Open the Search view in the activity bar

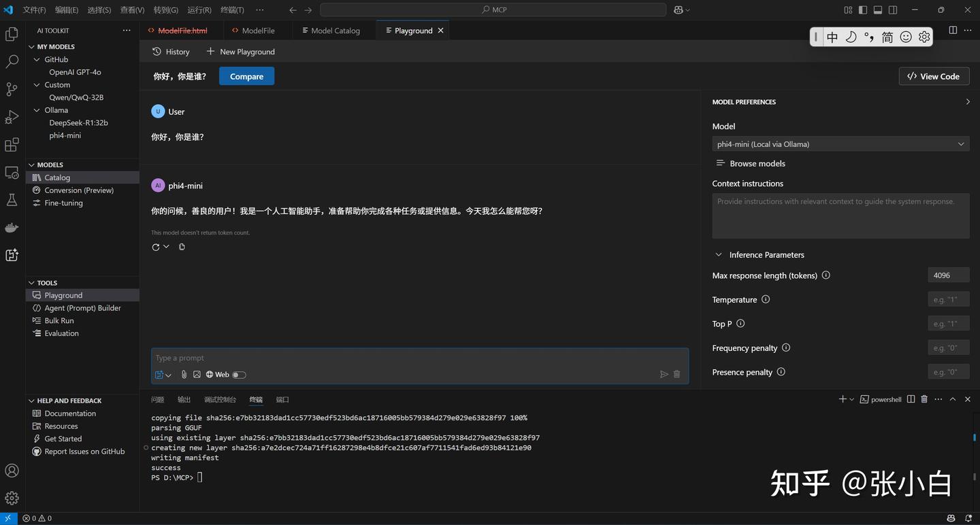pos(12,62)
